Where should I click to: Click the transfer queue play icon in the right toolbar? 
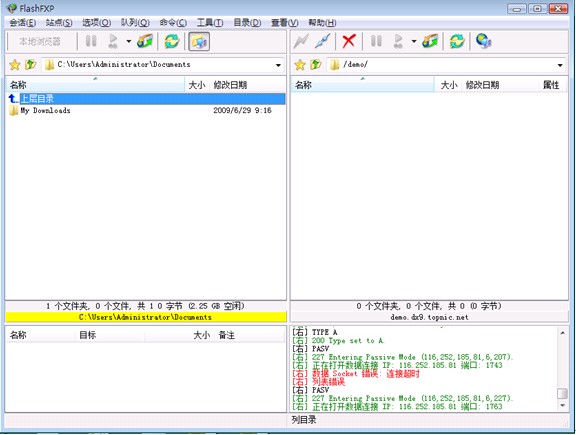(399, 41)
